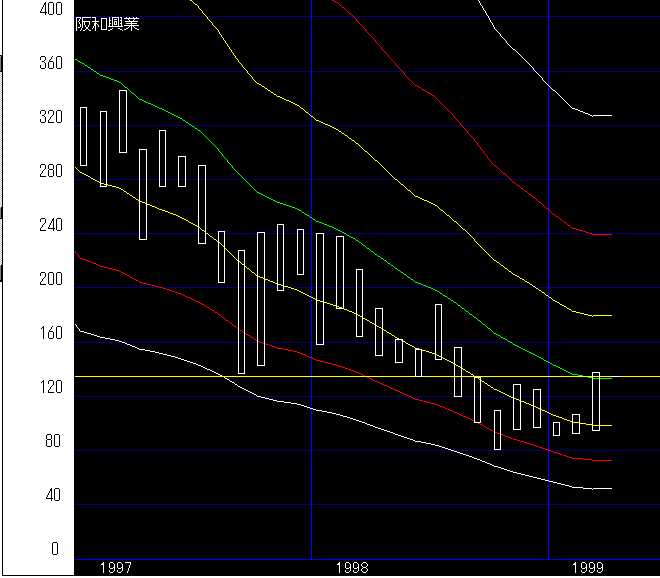Click the 200 price axis label
660x578 pixels.
click(50, 279)
